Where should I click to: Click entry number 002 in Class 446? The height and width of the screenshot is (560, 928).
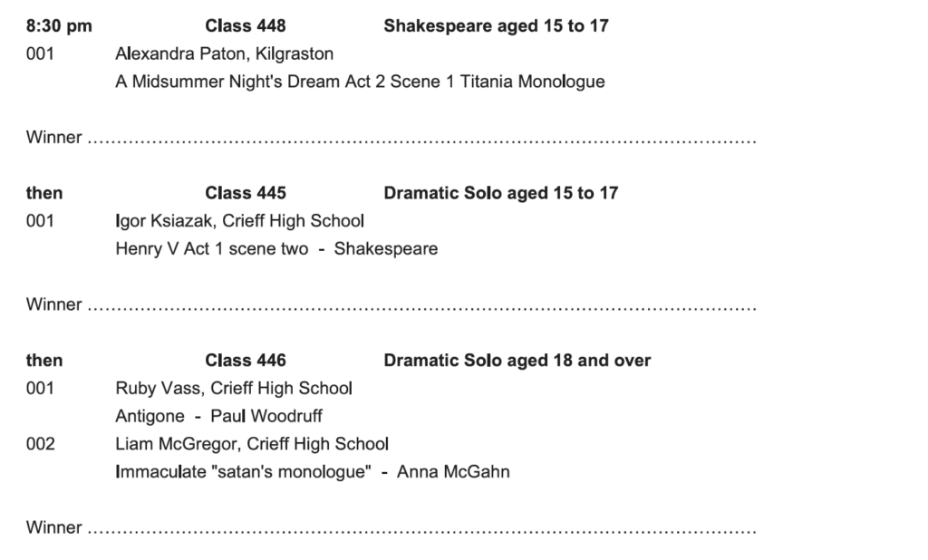point(40,444)
